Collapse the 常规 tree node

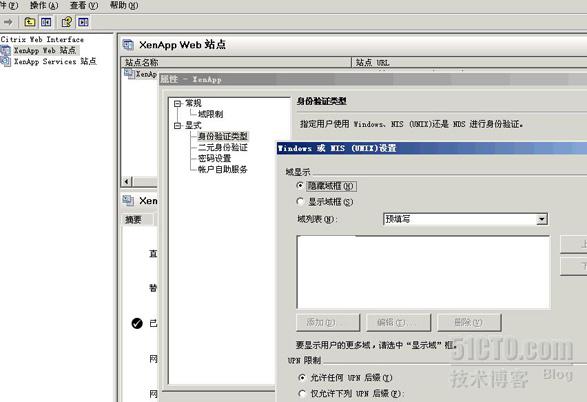(177, 104)
